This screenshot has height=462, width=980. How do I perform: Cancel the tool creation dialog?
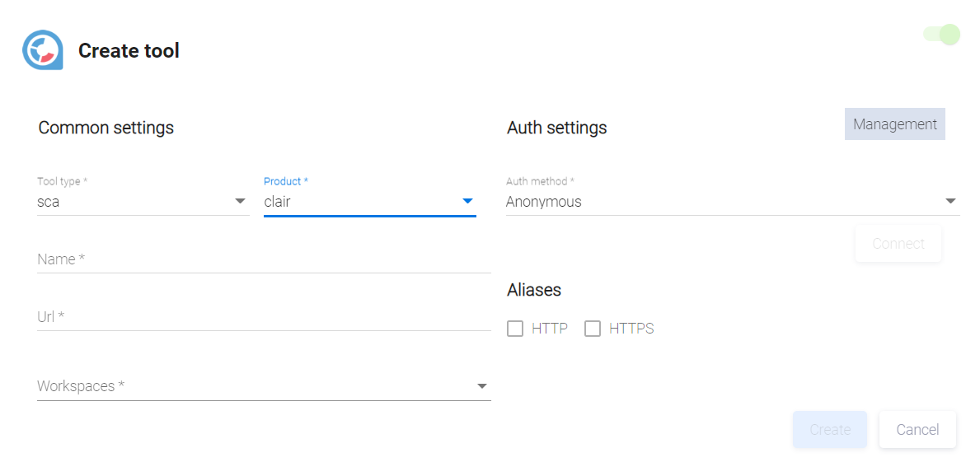[x=917, y=430]
